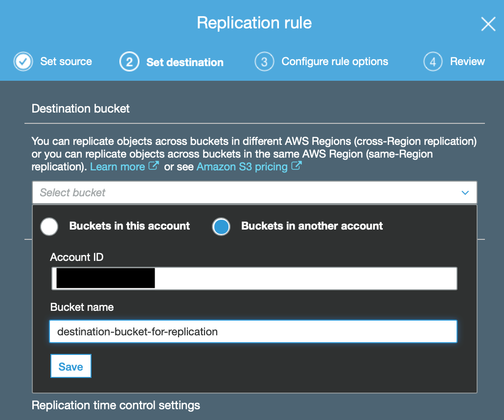The image size is (504, 420).
Task: Expand the destination bucket picker
Action: (254, 192)
